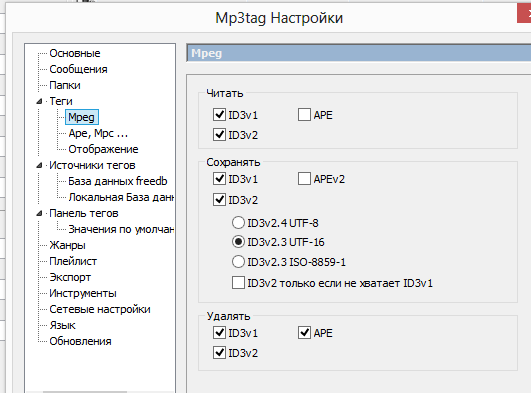This screenshot has height=393, width=531.
Task: Toggle ID3v1 checkbox under Читать
Action: click(219, 115)
